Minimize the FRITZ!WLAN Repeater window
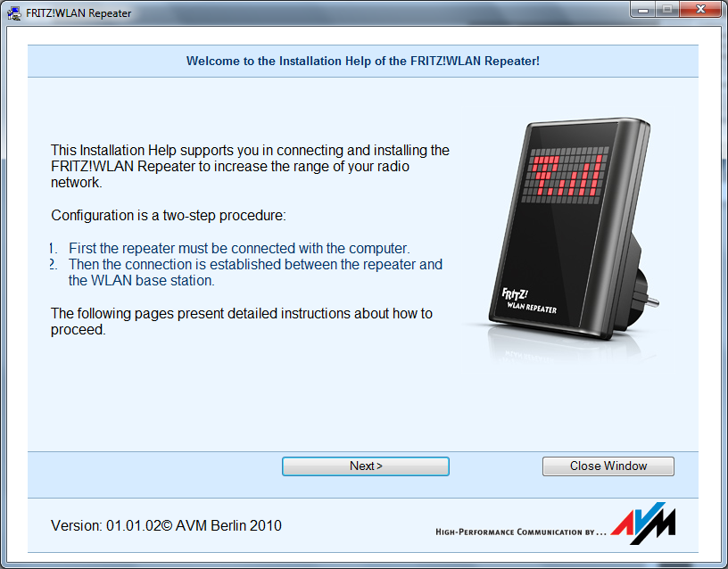Viewport: 728px width, 569px height. 643,11
